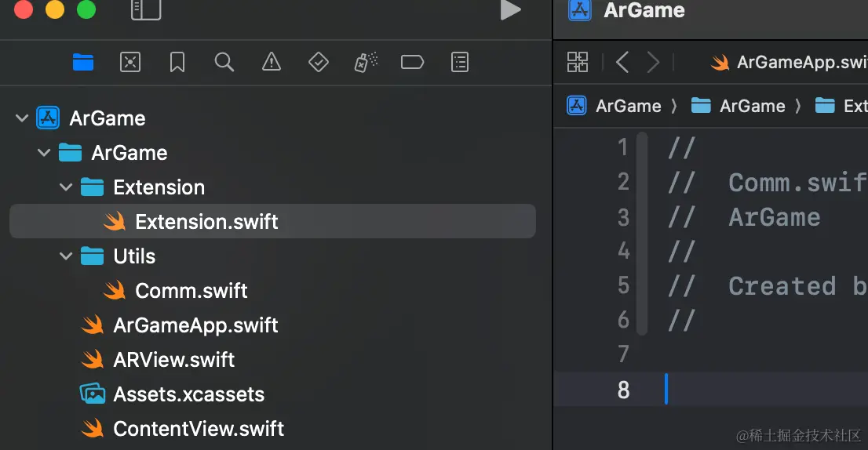Click the Swift icon beside ArGameApp.swift in navigator
Image resolution: width=868 pixels, height=450 pixels.
[93, 325]
